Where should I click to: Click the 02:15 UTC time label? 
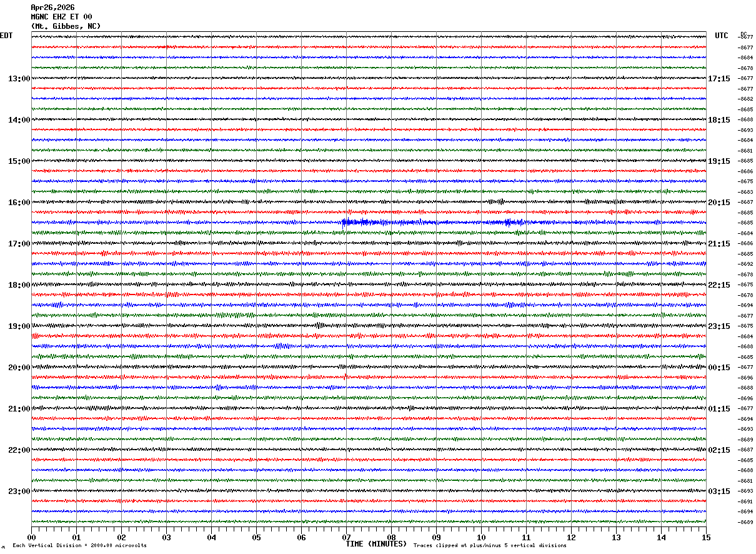coord(719,450)
